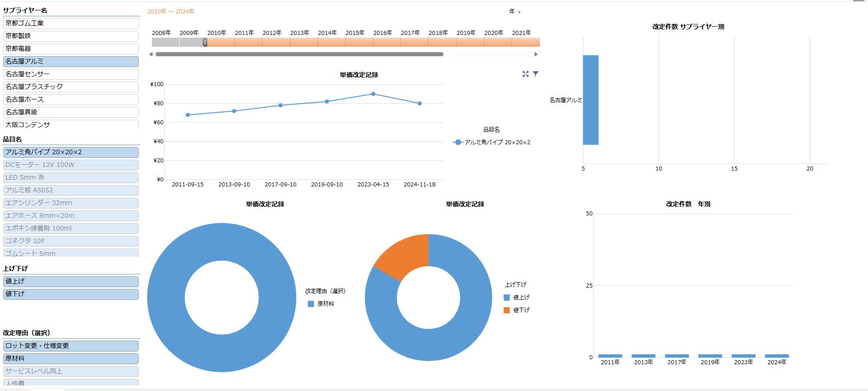This screenshot has height=391, width=868.
Task: Select item DCモーター 12V 100W
Action: point(71,165)
